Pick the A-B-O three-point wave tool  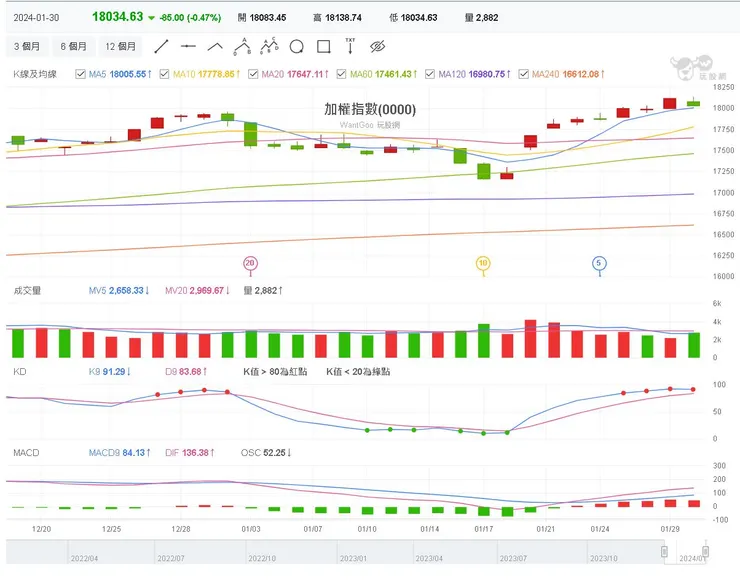click(242, 46)
